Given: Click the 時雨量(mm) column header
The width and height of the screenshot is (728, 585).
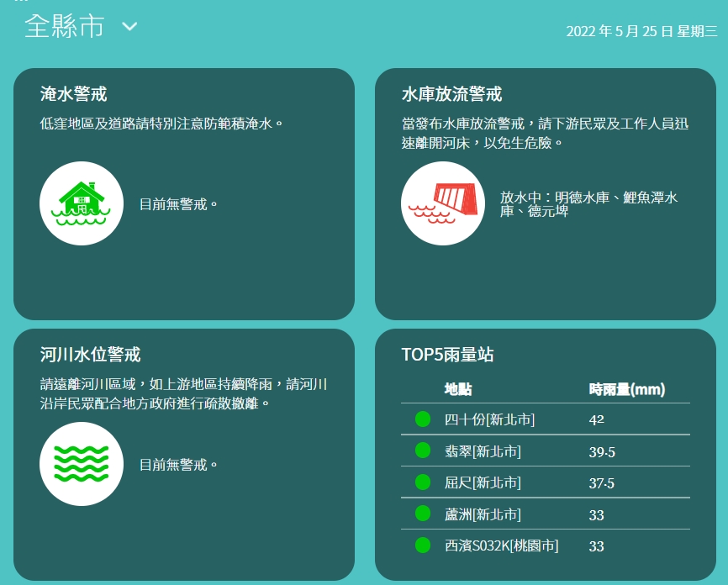Looking at the screenshot, I should pos(627,389).
